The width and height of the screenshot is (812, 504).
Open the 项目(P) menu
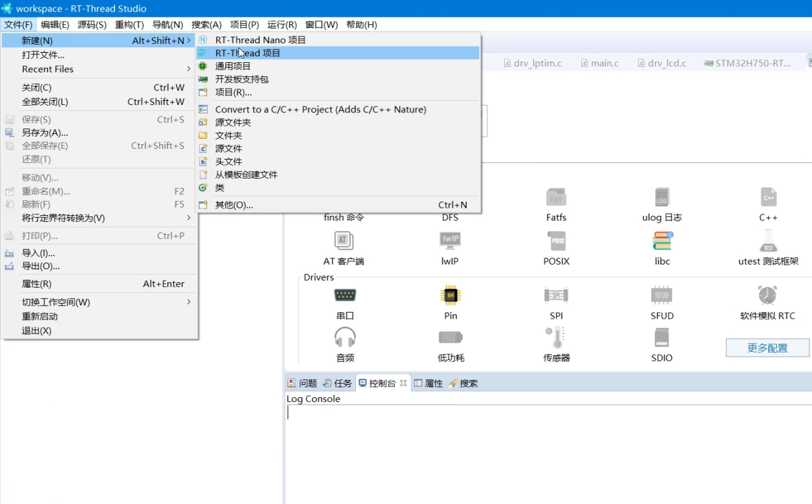point(244,24)
